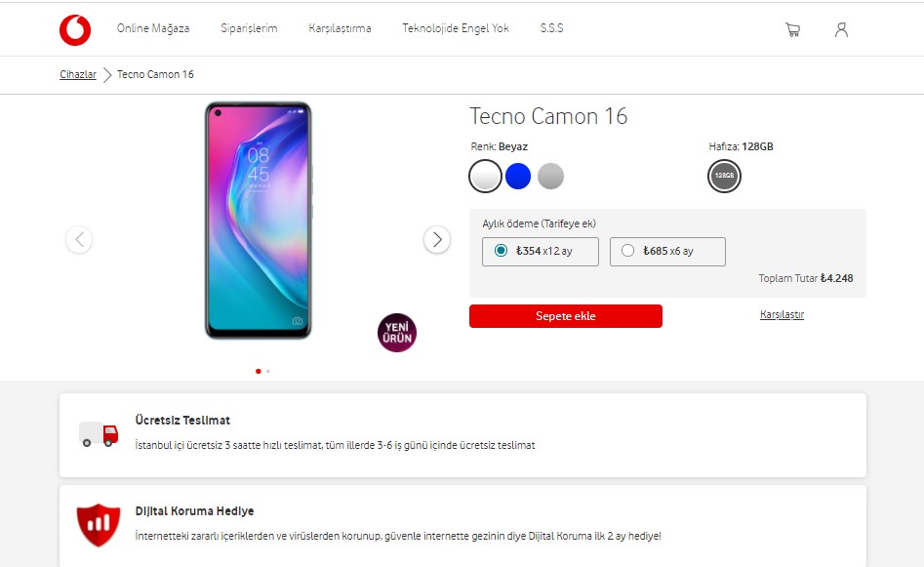Show the next product image
The image size is (924, 567).
click(x=437, y=239)
